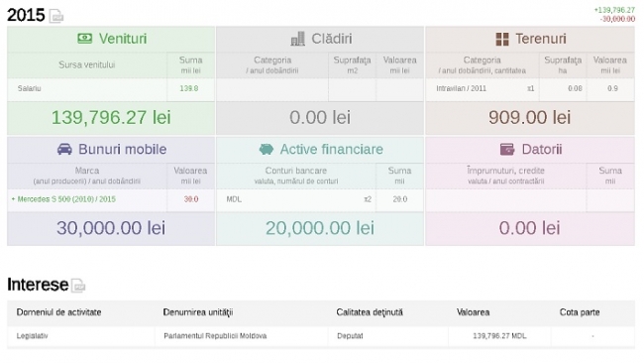Click the Datorii wallet icon
The image size is (644, 363).
(507, 149)
